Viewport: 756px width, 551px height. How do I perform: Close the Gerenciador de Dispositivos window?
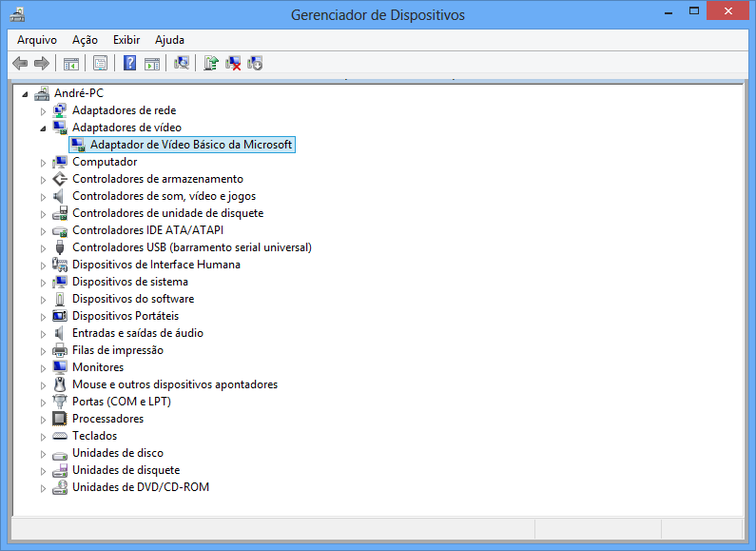(x=728, y=10)
